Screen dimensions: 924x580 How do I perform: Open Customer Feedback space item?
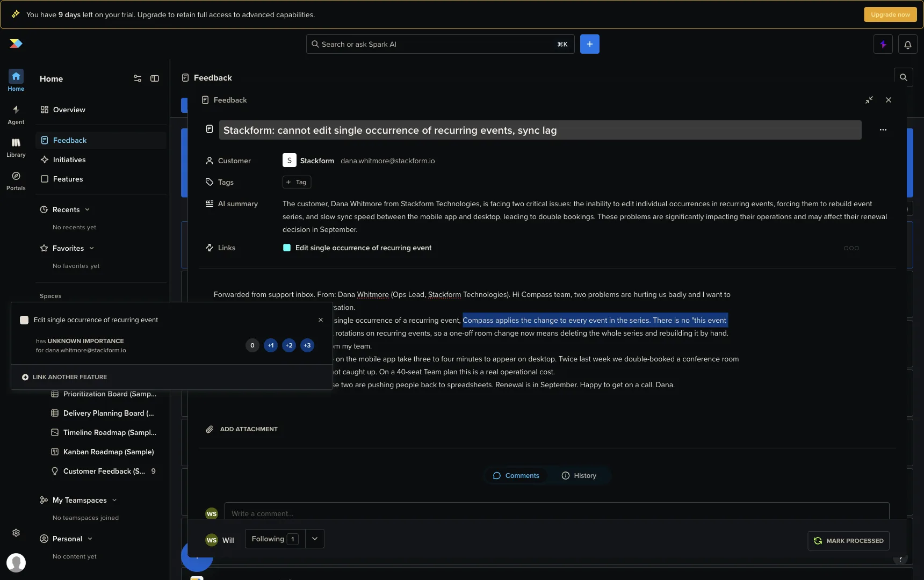(104, 471)
